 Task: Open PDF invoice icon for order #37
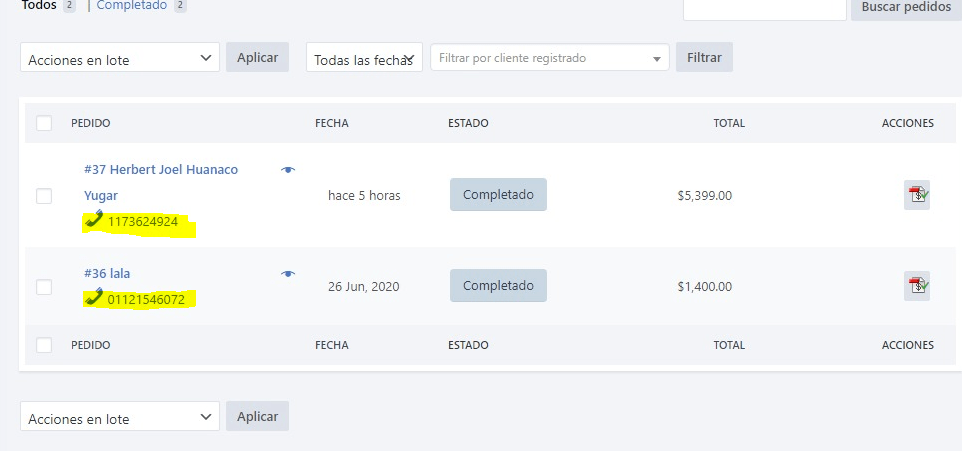click(x=917, y=195)
